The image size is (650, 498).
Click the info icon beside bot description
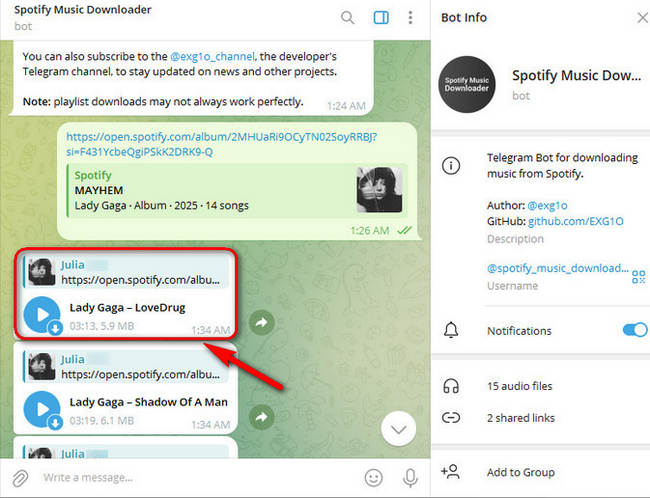451,166
